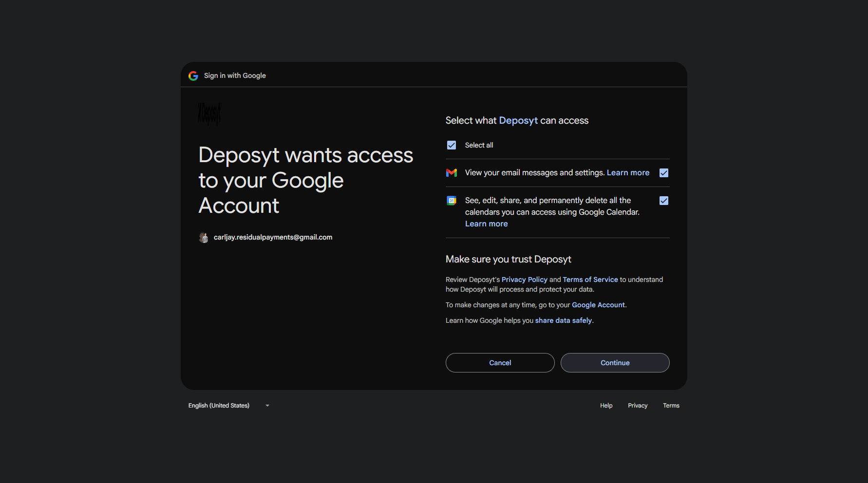This screenshot has width=868, height=483.
Task: Uncheck the Google Calendar access checkbox
Action: (x=664, y=201)
